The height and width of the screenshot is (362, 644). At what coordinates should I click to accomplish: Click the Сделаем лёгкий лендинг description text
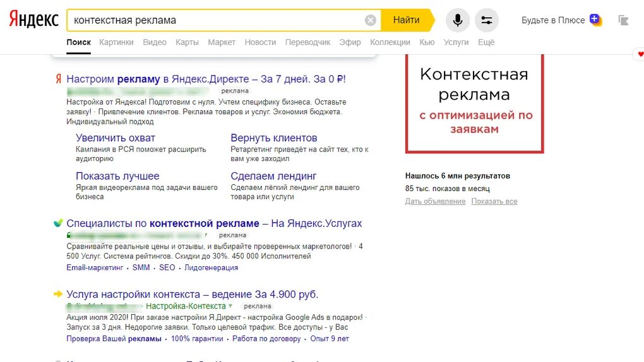pyautogui.click(x=295, y=192)
